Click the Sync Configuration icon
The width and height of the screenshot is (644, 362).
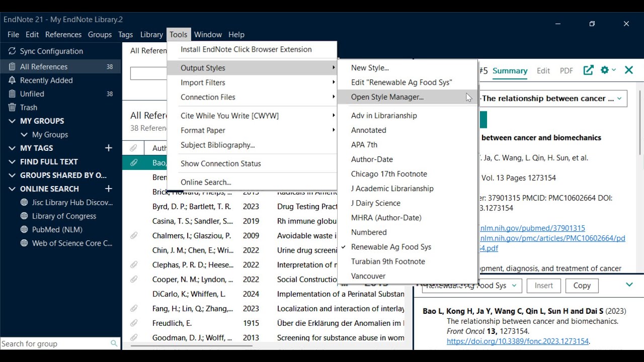pyautogui.click(x=12, y=51)
